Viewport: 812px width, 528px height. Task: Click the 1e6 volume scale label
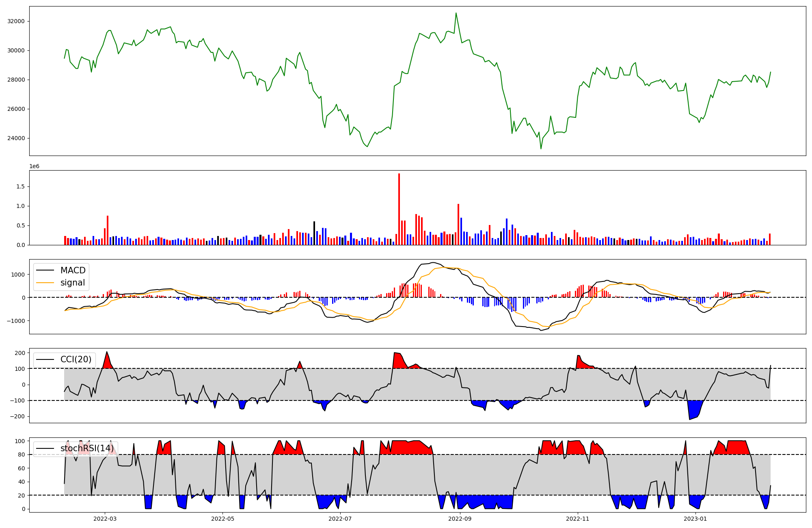34,166
